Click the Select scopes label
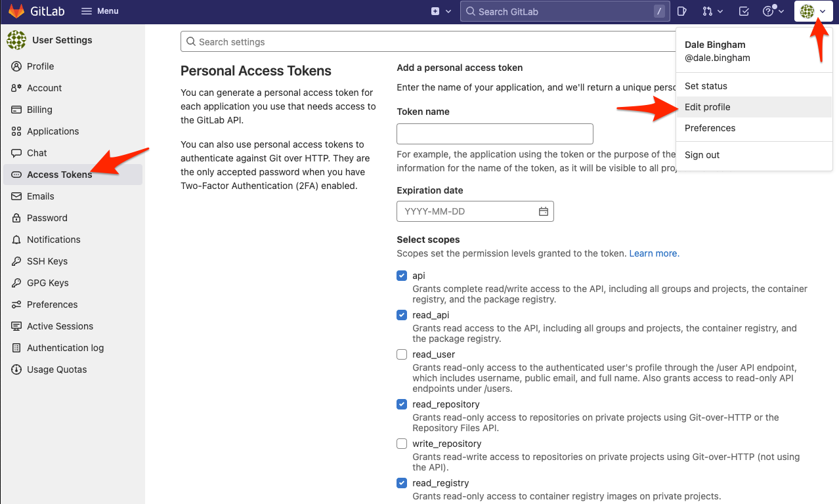 click(x=428, y=240)
